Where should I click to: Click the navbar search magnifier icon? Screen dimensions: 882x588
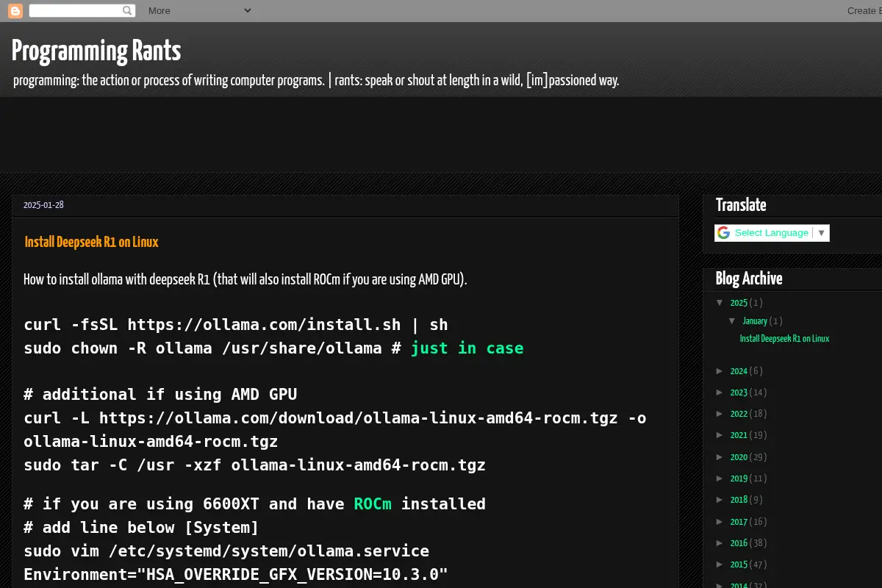pyautogui.click(x=128, y=10)
